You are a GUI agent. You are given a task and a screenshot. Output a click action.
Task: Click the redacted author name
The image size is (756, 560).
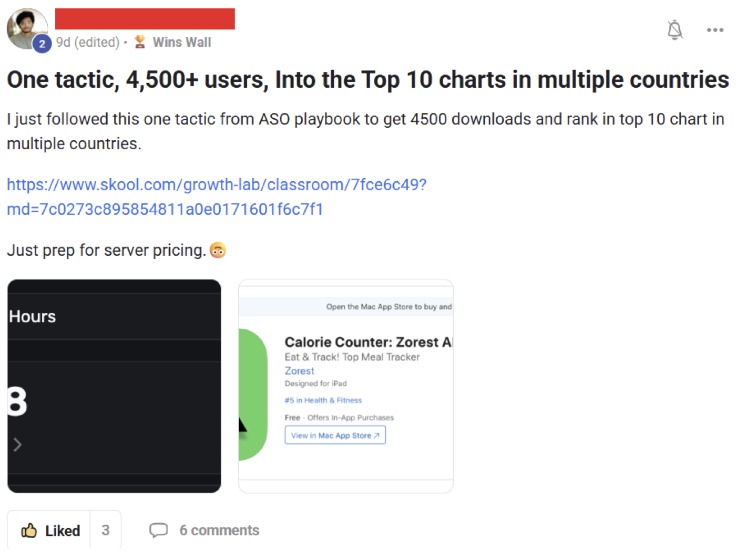pos(145,19)
